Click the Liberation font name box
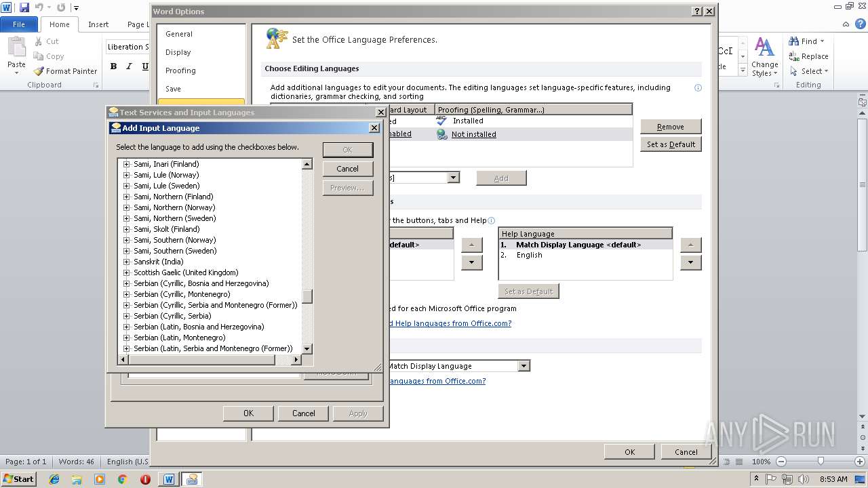 click(127, 47)
